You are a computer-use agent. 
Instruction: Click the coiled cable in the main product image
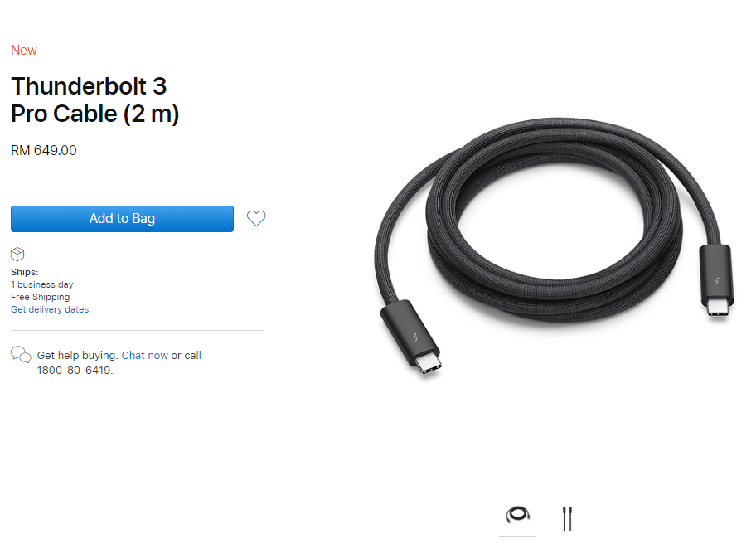tap(555, 220)
